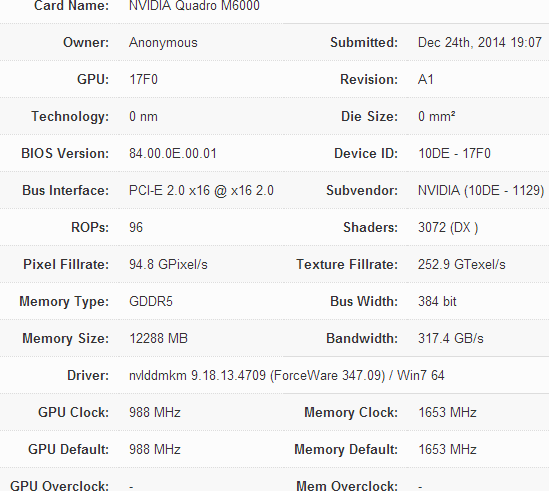Click the GPU Clock 988 MHz value
549x491 pixels.
pos(155,413)
